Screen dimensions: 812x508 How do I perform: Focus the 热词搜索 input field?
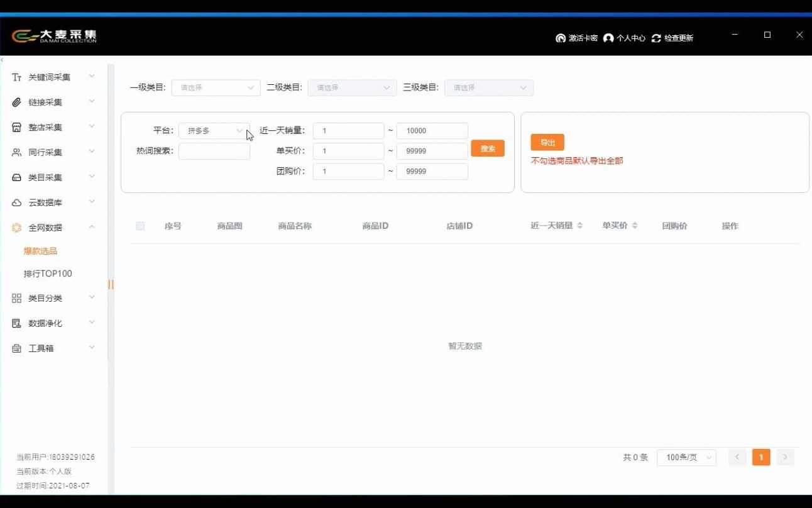pyautogui.click(x=214, y=151)
